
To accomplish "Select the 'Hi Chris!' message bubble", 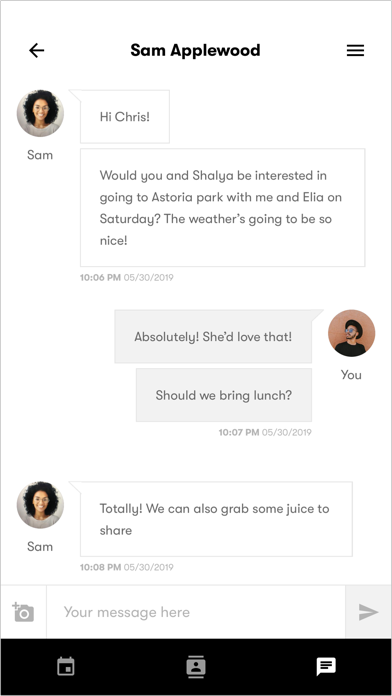I will point(125,117).
